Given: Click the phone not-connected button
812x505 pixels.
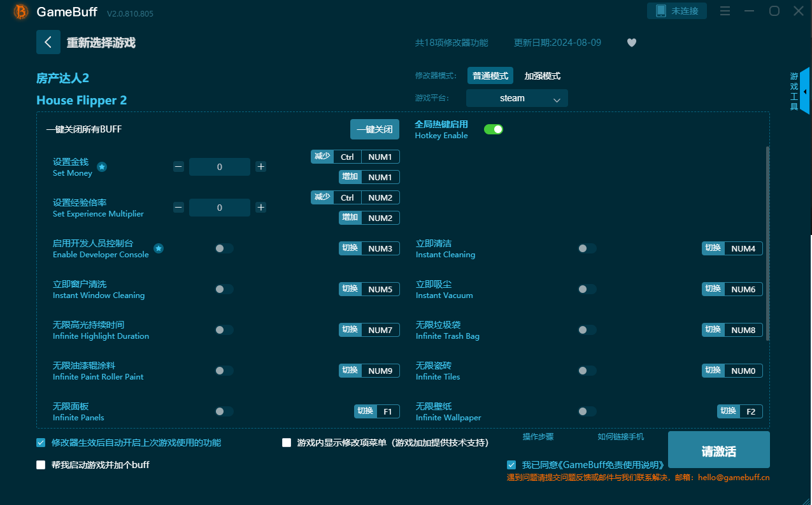Looking at the screenshot, I should [677, 11].
